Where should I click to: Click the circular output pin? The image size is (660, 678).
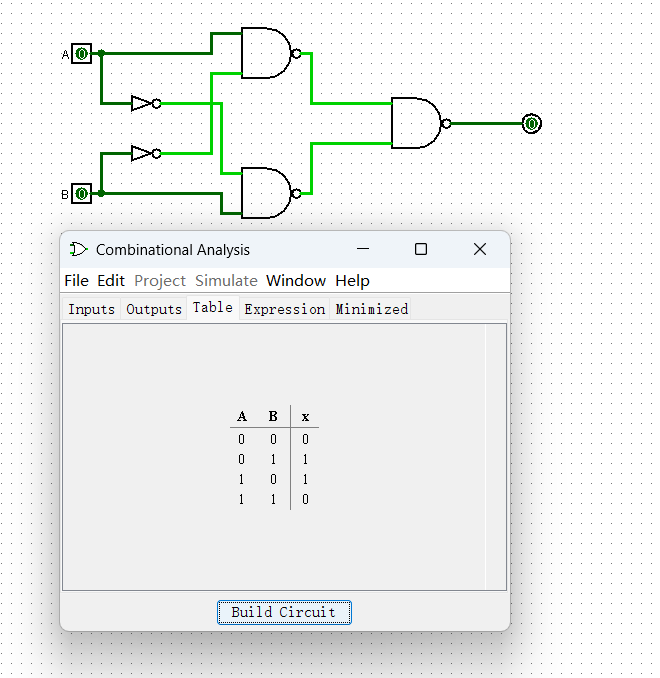click(531, 123)
